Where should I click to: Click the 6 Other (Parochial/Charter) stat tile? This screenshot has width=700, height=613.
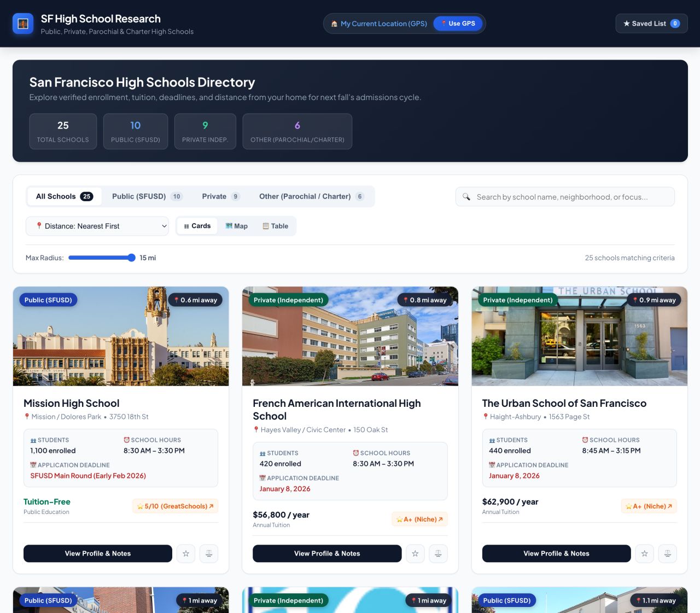pyautogui.click(x=297, y=131)
